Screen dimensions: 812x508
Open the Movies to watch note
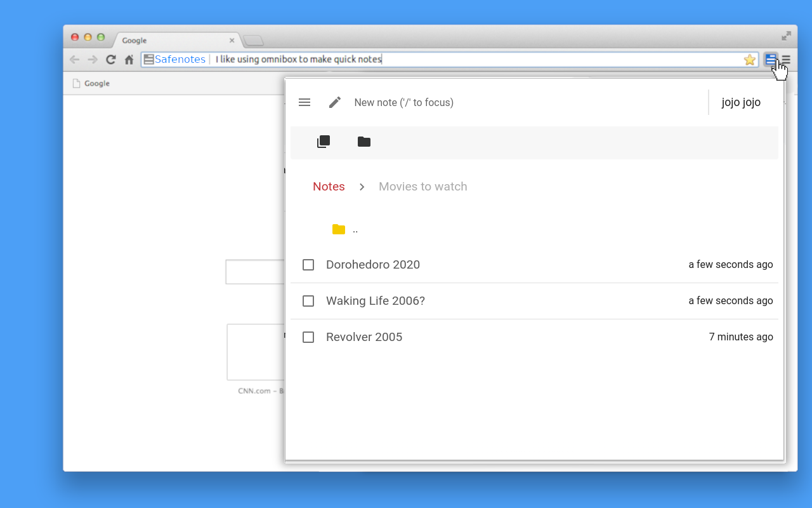[x=422, y=186]
